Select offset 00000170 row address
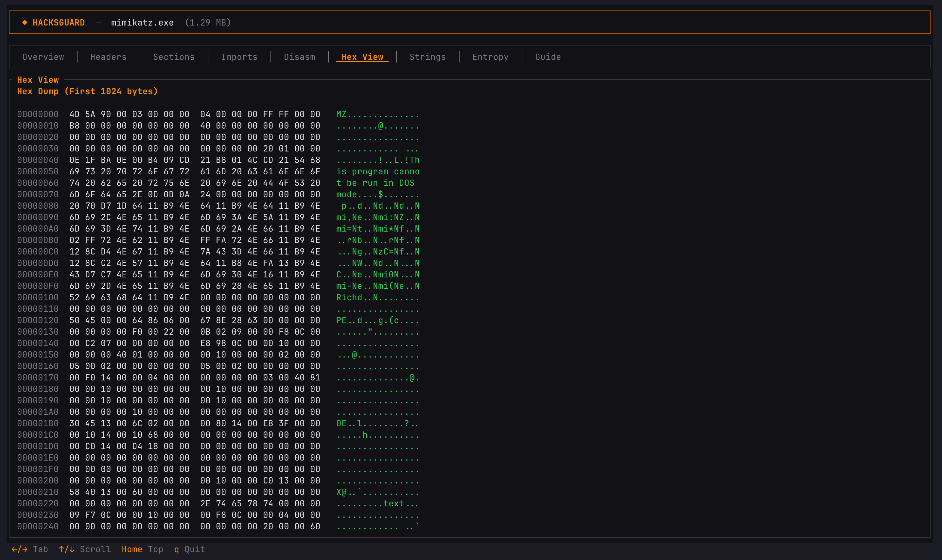The width and height of the screenshot is (942, 560). click(x=38, y=378)
